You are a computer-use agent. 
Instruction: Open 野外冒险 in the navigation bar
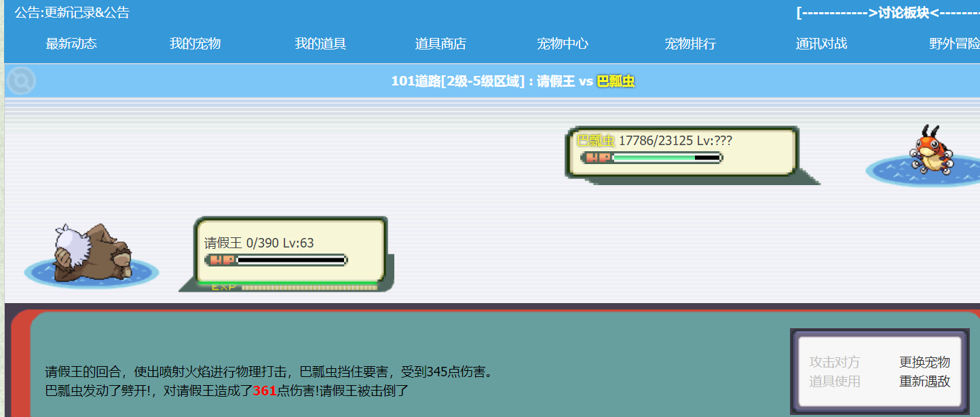pyautogui.click(x=954, y=44)
